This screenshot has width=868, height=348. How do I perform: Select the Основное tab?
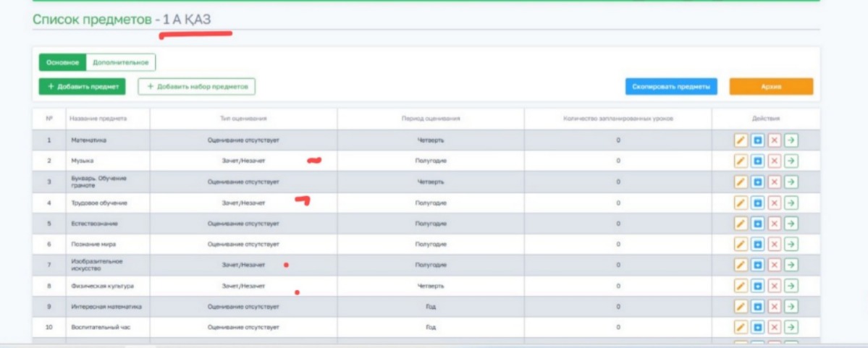point(62,63)
